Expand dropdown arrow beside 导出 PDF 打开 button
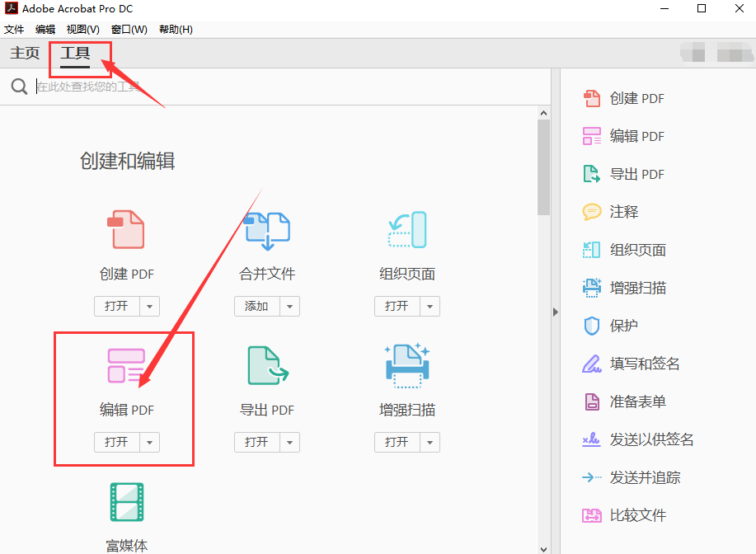Screen dimensions: 756x554 pyautogui.click(x=289, y=442)
